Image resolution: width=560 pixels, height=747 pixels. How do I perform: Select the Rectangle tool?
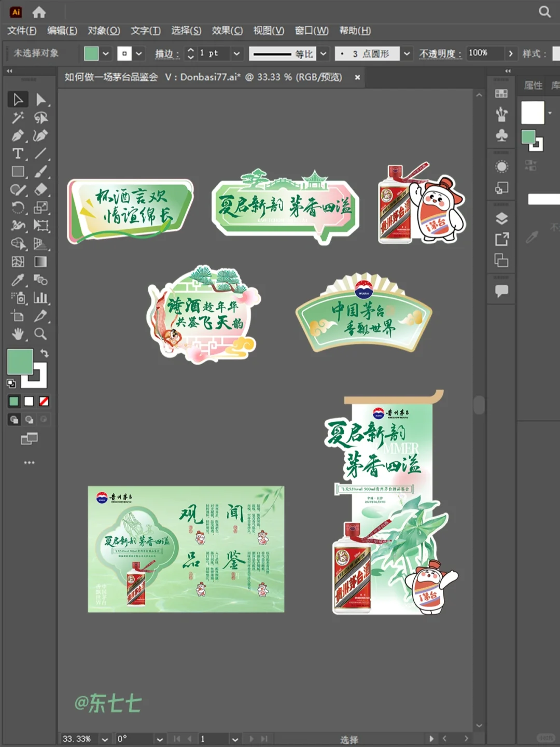(x=18, y=172)
